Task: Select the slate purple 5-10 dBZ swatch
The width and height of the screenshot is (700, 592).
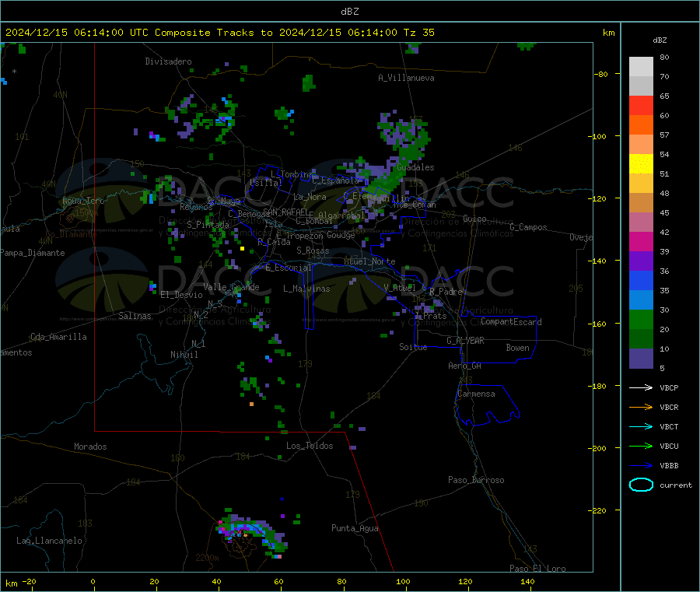Action: [641, 359]
